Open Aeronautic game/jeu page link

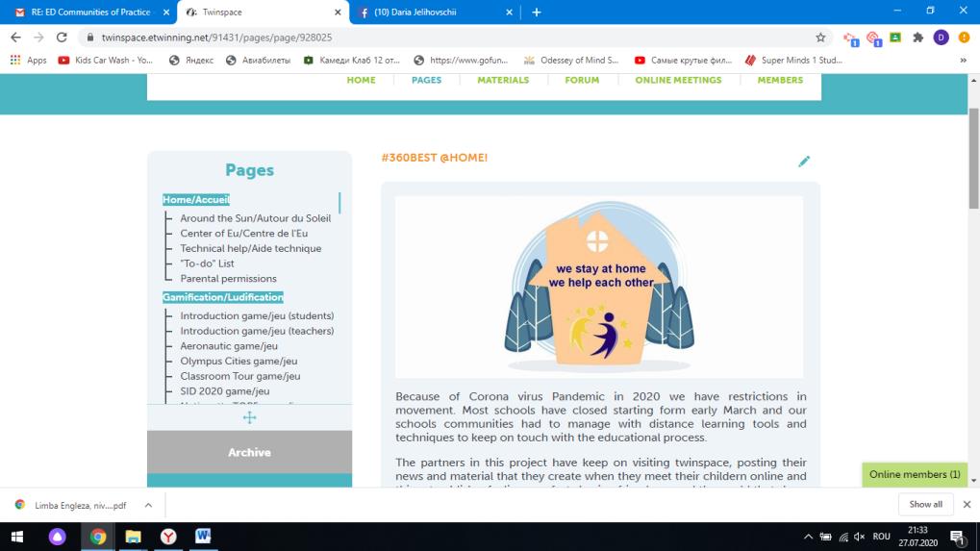(x=229, y=346)
